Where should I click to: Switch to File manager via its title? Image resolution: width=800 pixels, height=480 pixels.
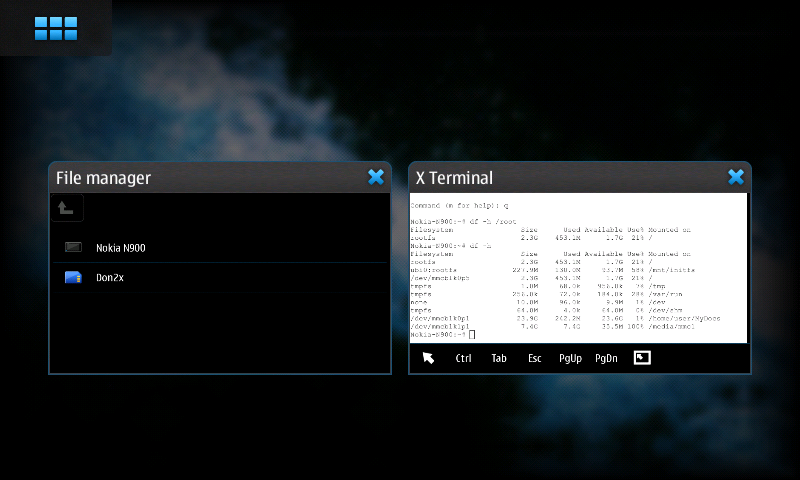point(104,178)
